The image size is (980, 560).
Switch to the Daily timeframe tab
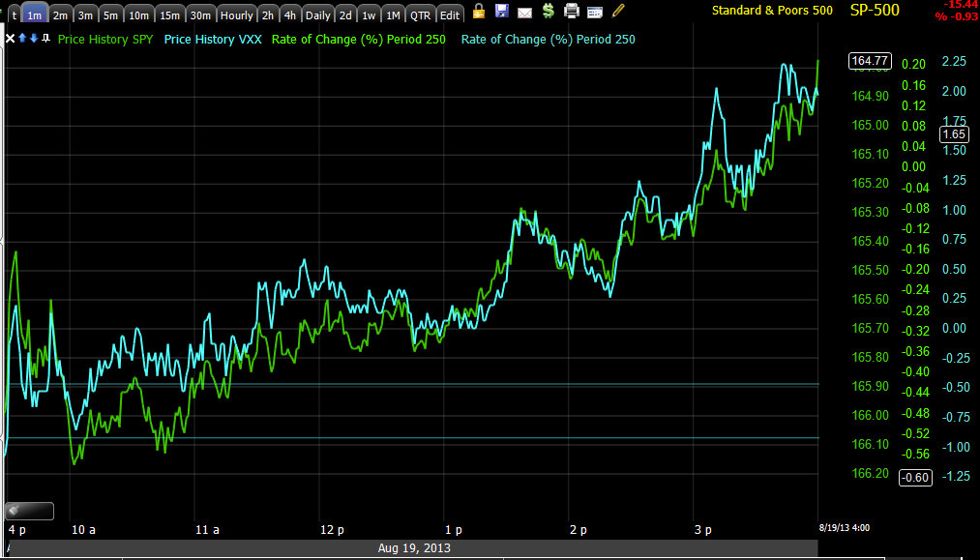pyautogui.click(x=317, y=15)
